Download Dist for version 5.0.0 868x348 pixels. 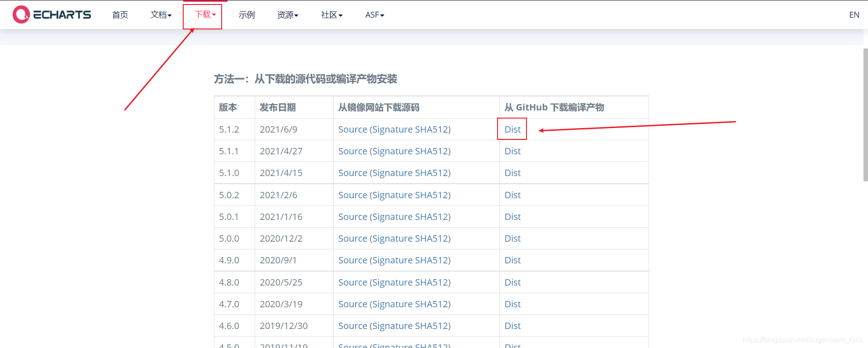pos(512,238)
